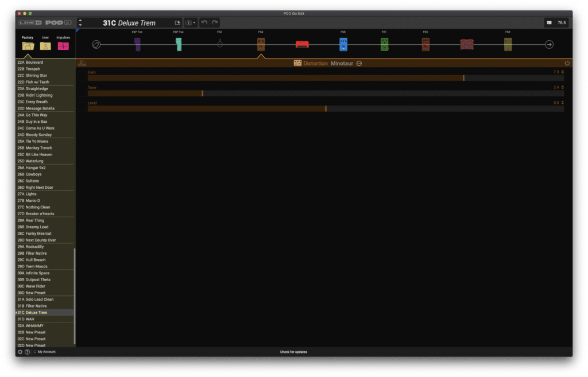Image resolution: width=588 pixels, height=377 pixels.
Task: Open the Minotaur model name selector
Action: click(342, 63)
